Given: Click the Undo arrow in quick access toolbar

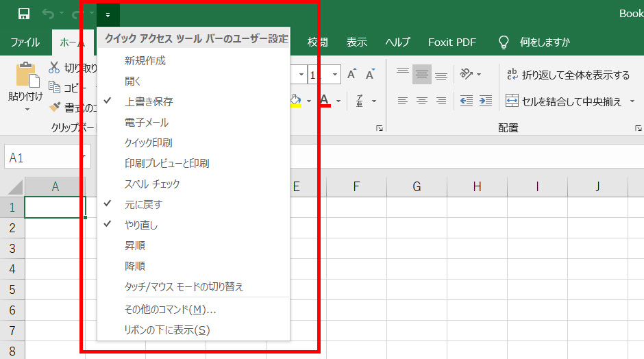Looking at the screenshot, I should point(48,14).
